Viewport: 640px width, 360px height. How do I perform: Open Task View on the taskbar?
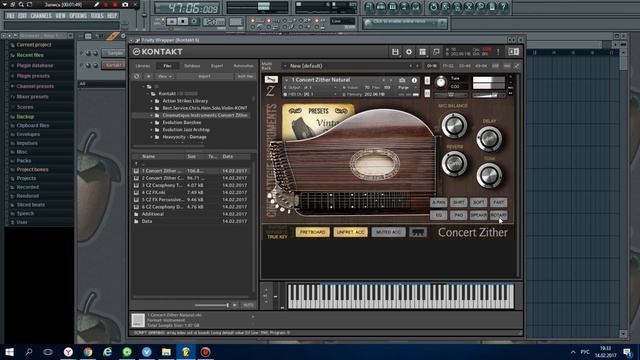[48, 351]
